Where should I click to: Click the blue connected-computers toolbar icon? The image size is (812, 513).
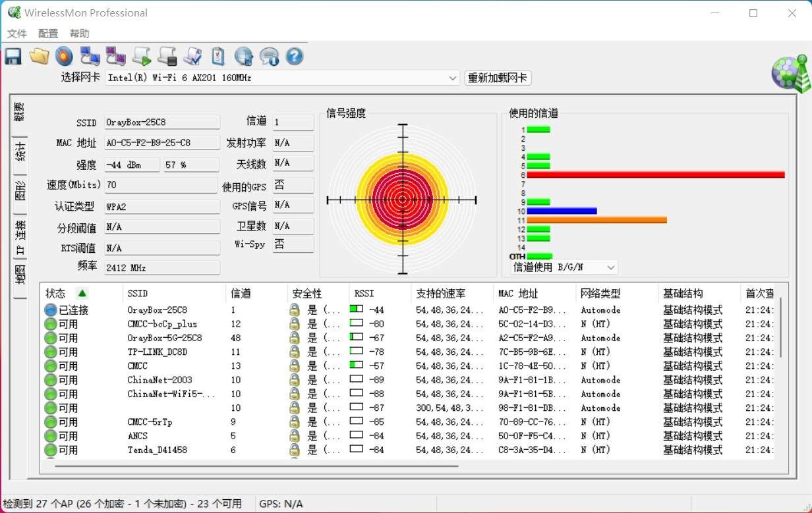90,56
